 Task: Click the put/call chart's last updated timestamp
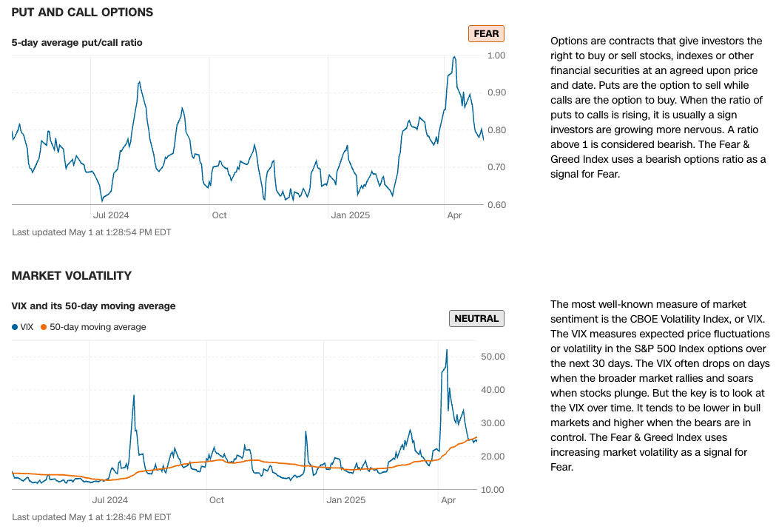coord(92,232)
